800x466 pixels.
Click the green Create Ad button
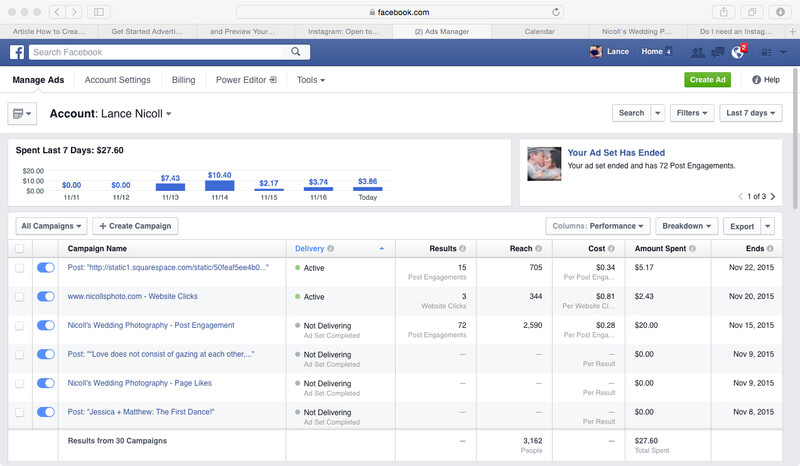[x=707, y=80]
